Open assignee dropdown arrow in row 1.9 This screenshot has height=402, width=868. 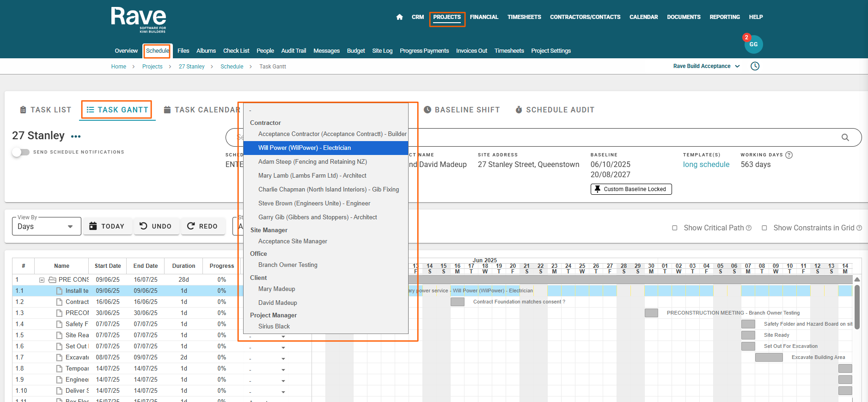coord(283,380)
